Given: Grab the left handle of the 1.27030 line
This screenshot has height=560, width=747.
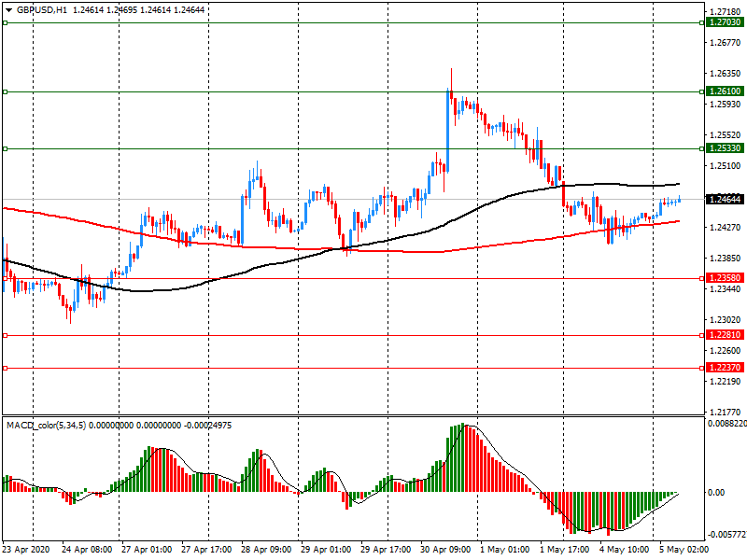Looking at the screenshot, I should (x=6, y=22).
